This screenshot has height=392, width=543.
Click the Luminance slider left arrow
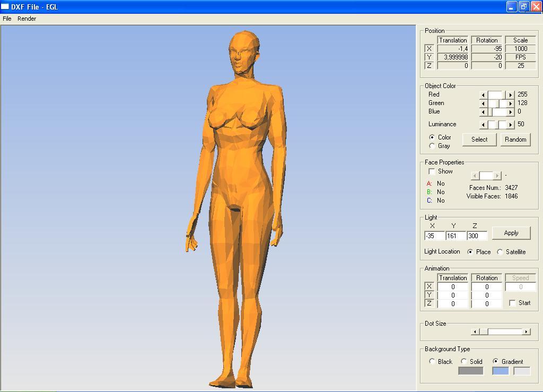coord(483,125)
